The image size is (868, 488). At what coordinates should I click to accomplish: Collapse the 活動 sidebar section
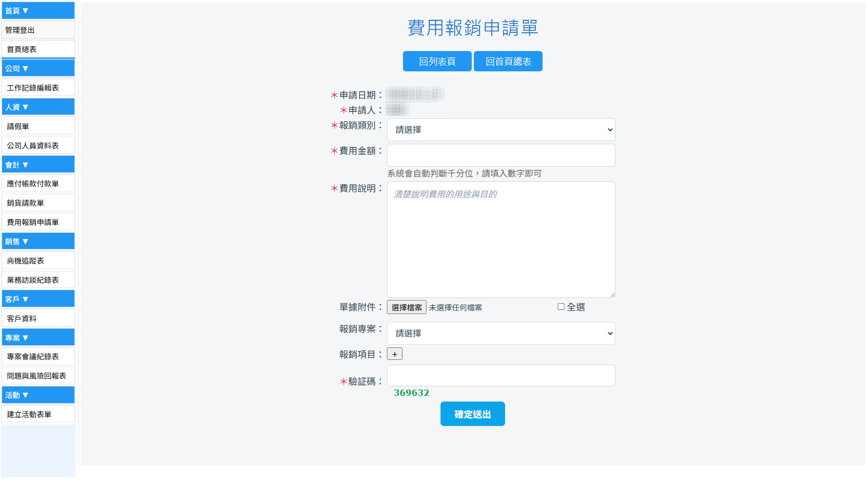coord(38,395)
